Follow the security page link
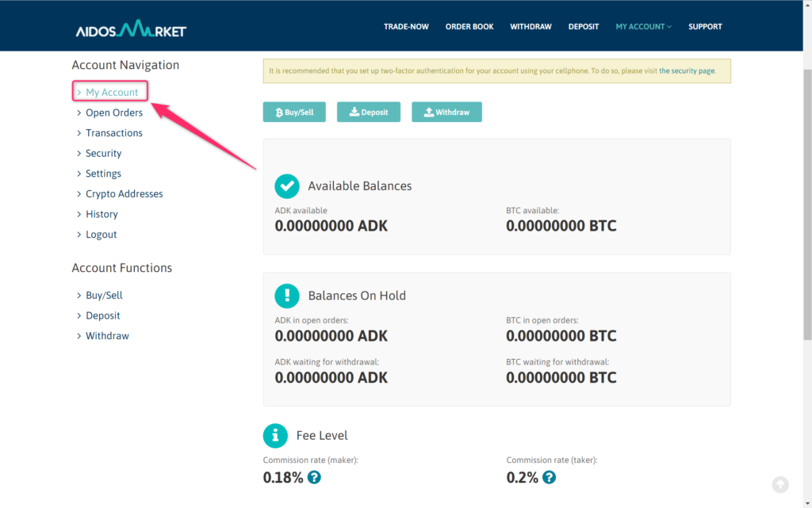Viewport: 812px width, 508px height. click(687, 71)
